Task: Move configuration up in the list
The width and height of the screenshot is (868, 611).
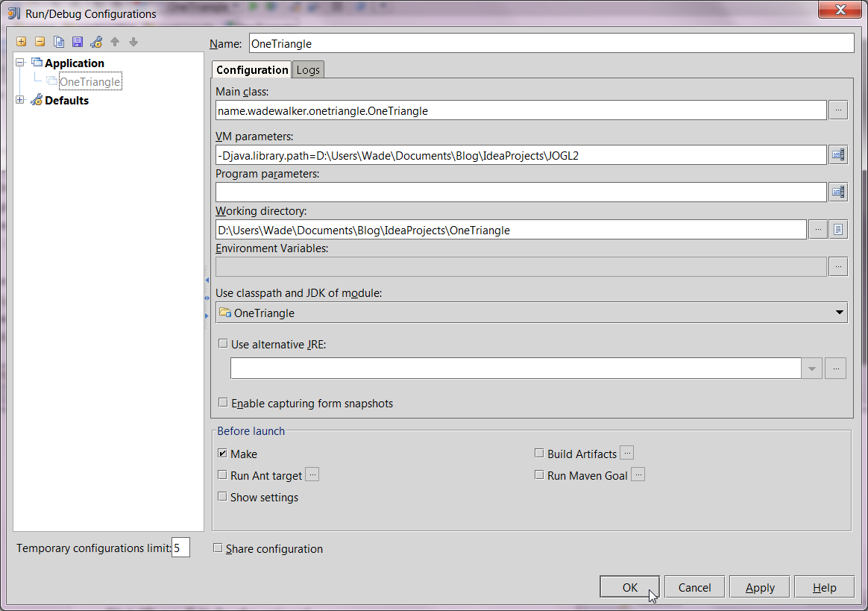Action: pos(115,42)
